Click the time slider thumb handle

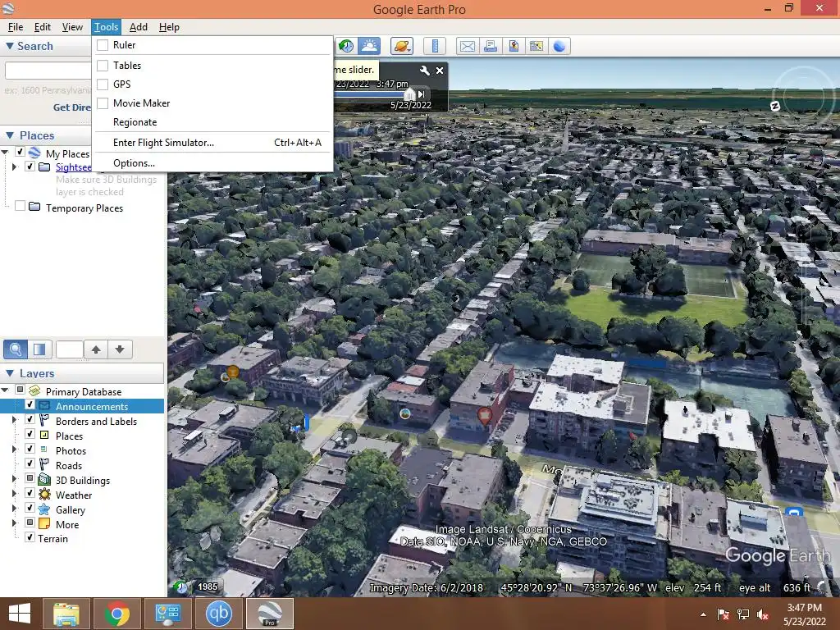click(409, 94)
